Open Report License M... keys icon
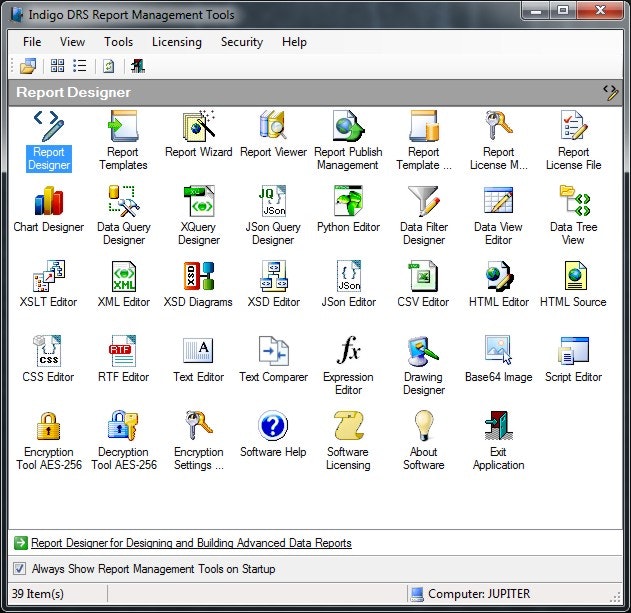This screenshot has width=631, height=613. pyautogui.click(x=498, y=141)
